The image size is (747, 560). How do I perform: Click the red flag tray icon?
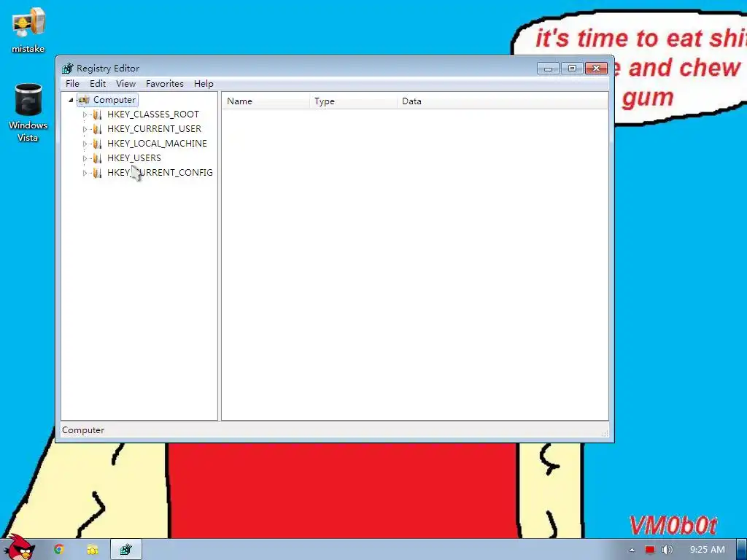pyautogui.click(x=650, y=550)
